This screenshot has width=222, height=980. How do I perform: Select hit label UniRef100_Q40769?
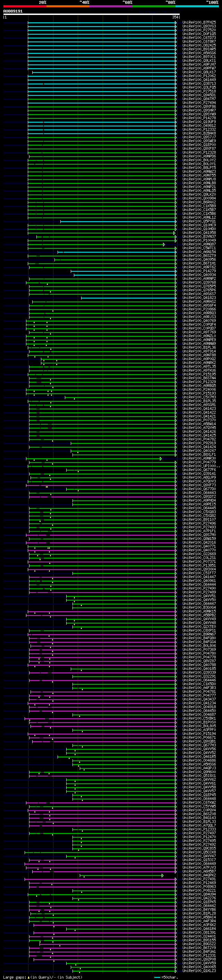point(199,321)
